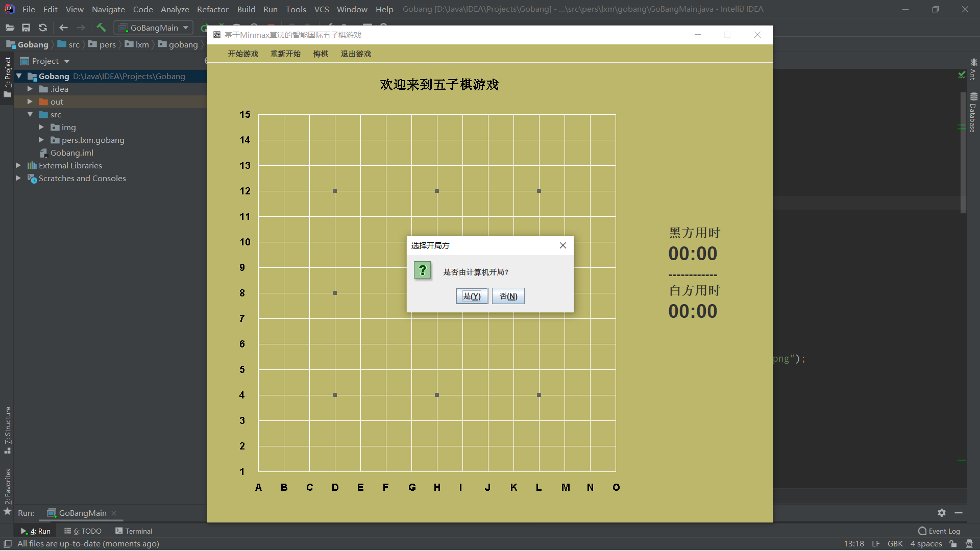Open Run panel settings via the gear icon

point(942,513)
